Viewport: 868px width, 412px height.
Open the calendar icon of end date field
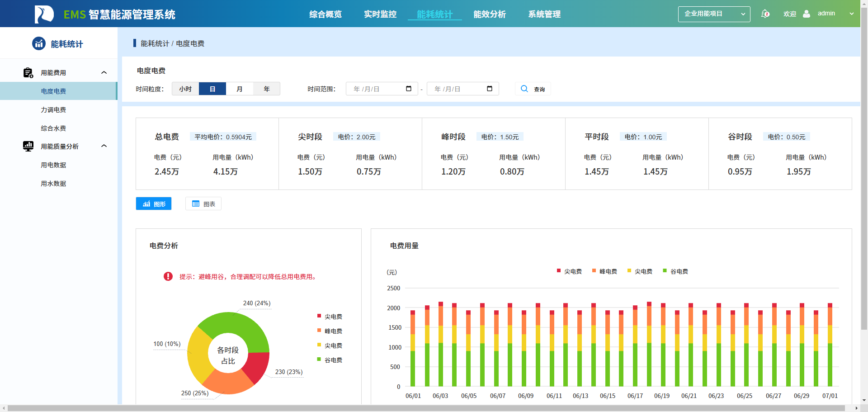490,89
